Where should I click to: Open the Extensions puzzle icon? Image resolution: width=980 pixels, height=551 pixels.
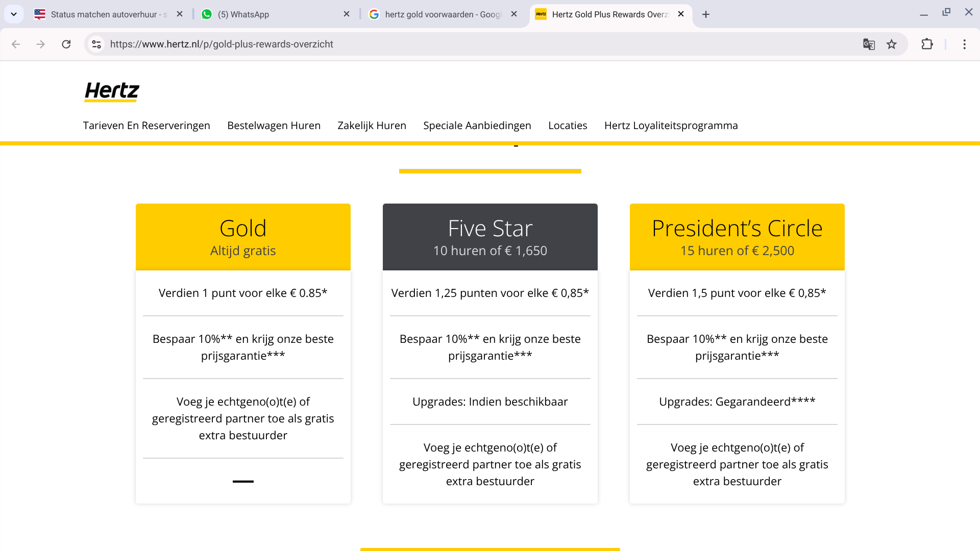click(927, 44)
